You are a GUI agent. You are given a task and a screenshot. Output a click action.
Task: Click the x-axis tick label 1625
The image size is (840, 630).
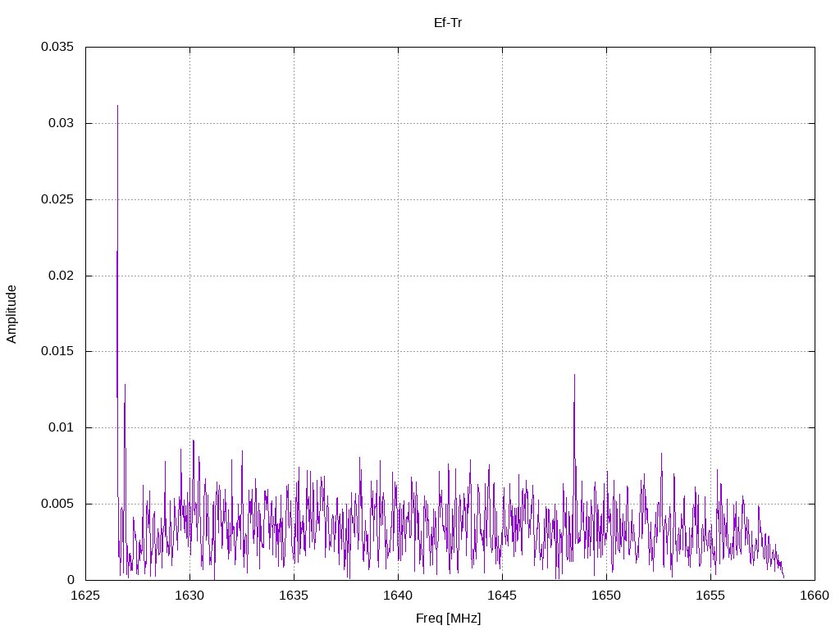[85, 596]
